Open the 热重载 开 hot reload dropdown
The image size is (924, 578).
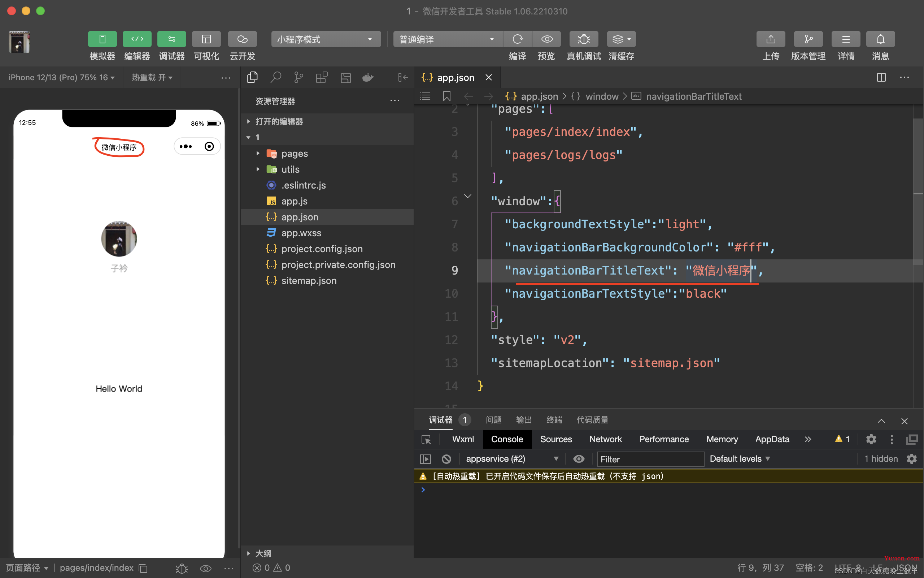(152, 78)
